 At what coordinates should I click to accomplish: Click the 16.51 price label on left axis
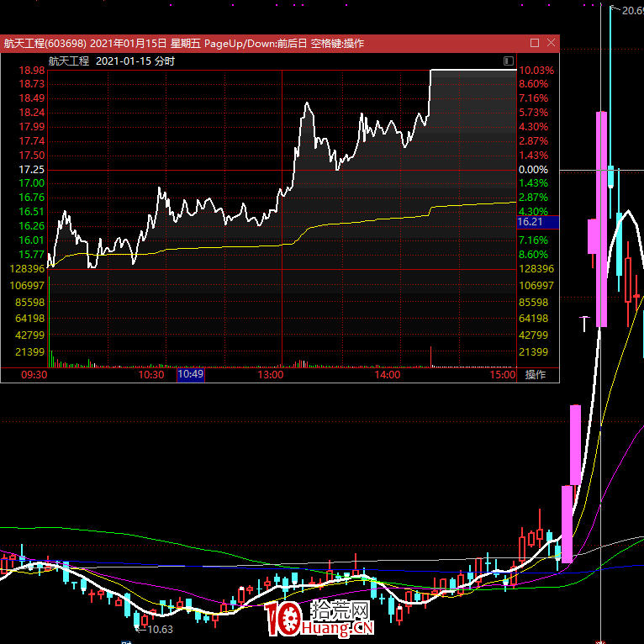[32, 212]
